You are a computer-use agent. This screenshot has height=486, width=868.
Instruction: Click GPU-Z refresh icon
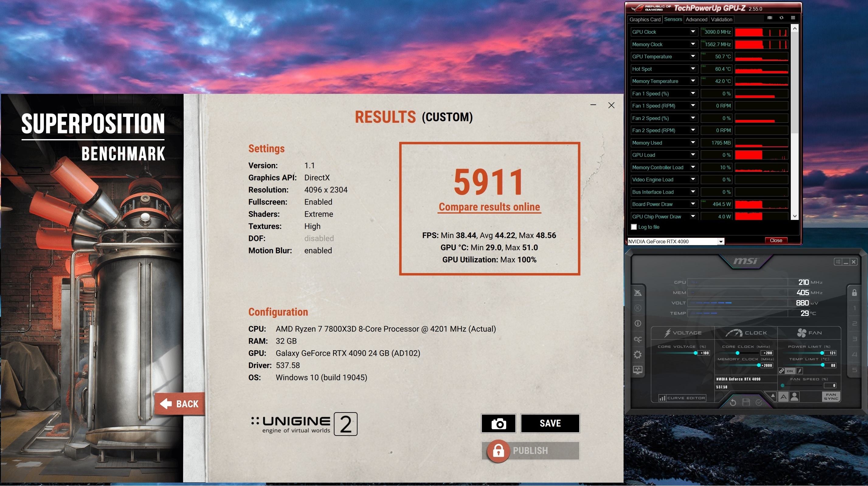pyautogui.click(x=781, y=18)
